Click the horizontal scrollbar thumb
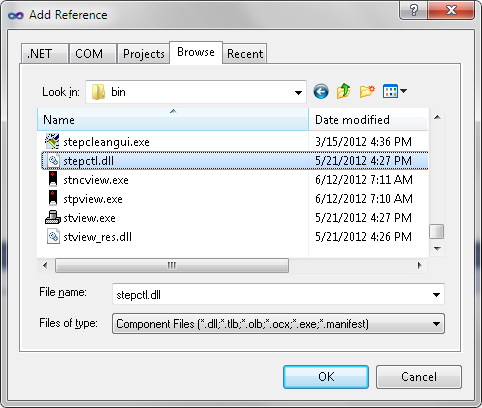482x408 pixels. [x=172, y=265]
